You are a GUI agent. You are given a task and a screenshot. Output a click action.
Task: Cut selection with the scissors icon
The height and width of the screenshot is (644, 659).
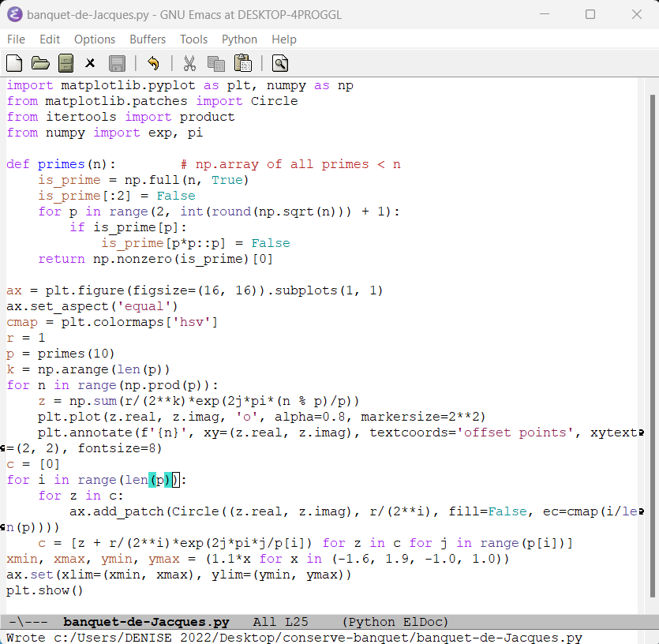point(189,63)
